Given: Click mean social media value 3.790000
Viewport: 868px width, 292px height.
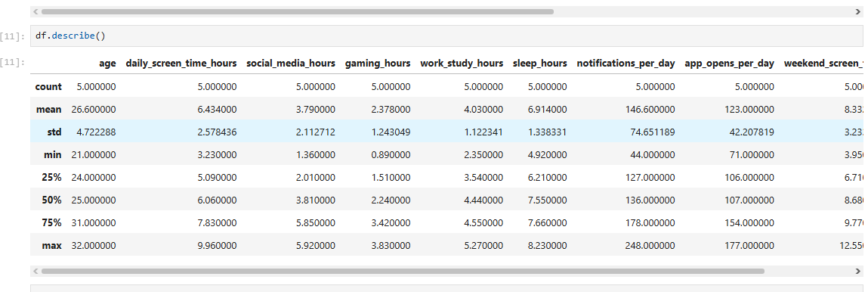Looking at the screenshot, I should click(316, 110).
